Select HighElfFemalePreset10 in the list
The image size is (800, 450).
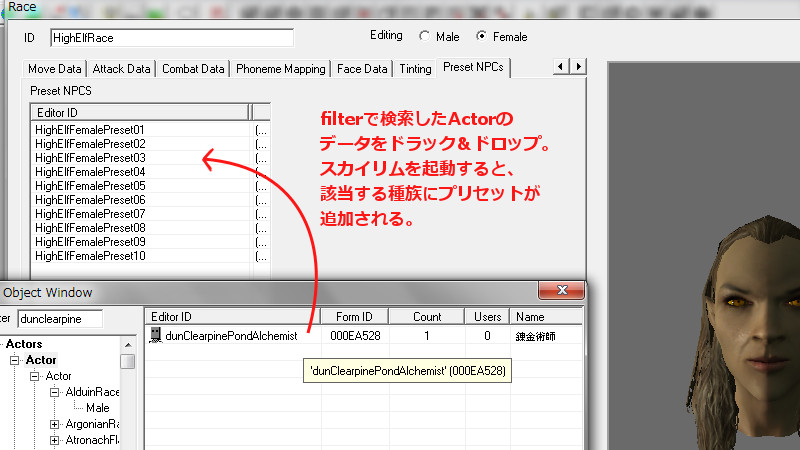[x=90, y=256]
